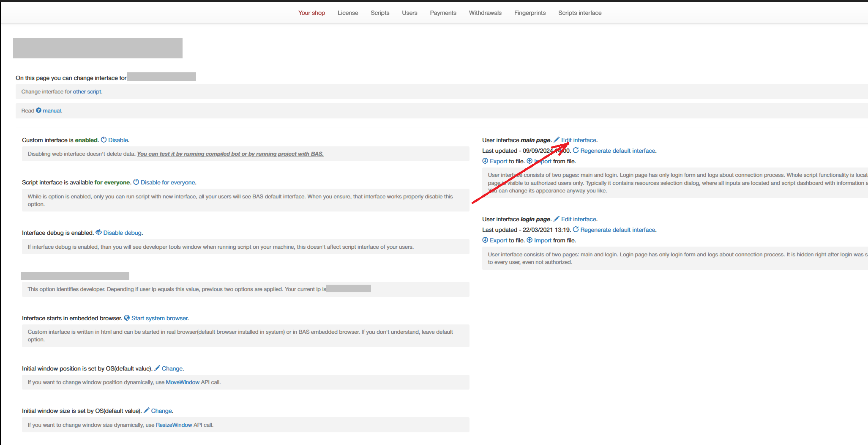This screenshot has height=445, width=868.
Task: Turn off interface debug
Action: click(122, 233)
